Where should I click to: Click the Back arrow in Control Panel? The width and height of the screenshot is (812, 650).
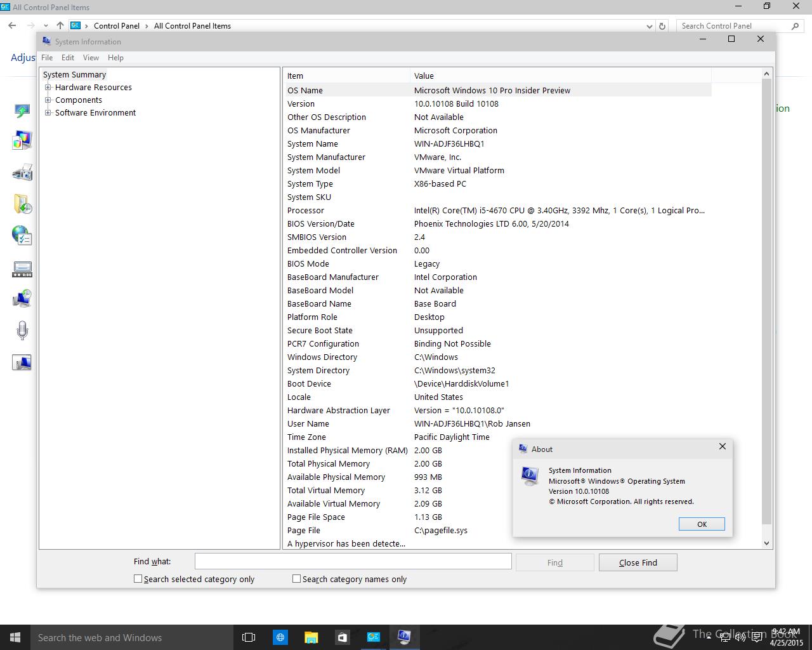click(x=12, y=26)
